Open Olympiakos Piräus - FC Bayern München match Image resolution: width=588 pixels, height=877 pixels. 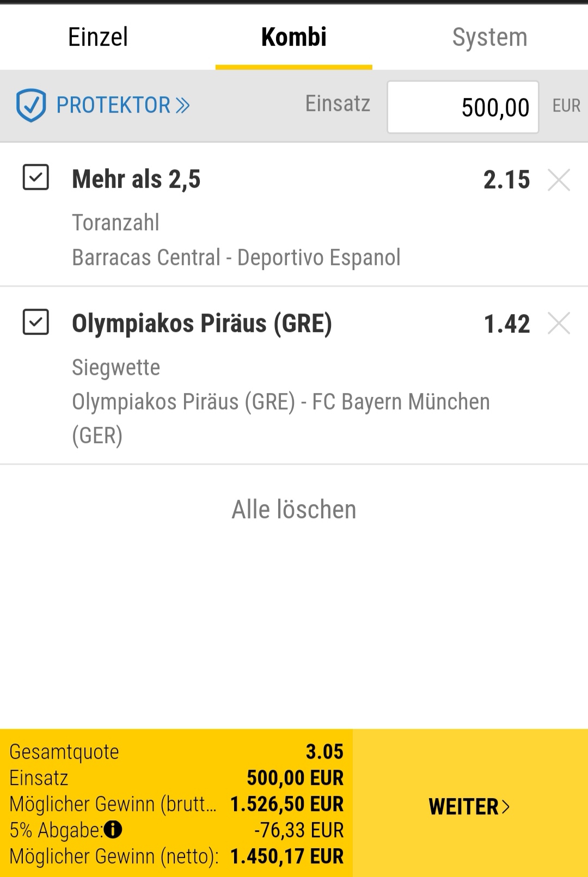pyautogui.click(x=281, y=418)
